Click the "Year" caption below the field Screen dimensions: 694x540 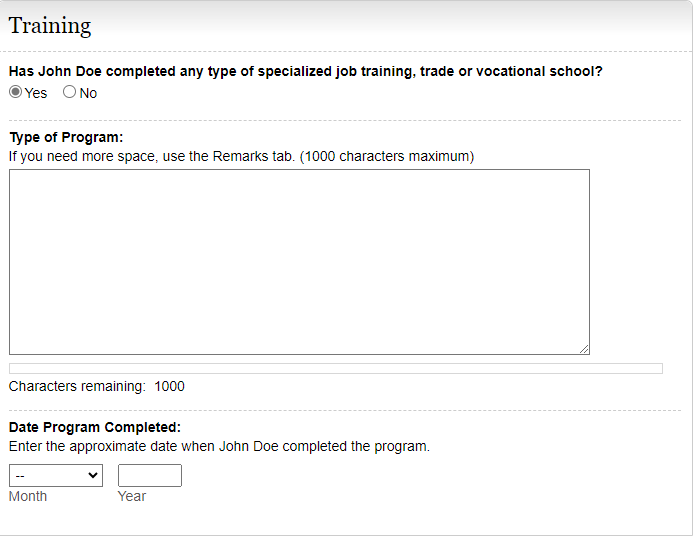[x=132, y=496]
